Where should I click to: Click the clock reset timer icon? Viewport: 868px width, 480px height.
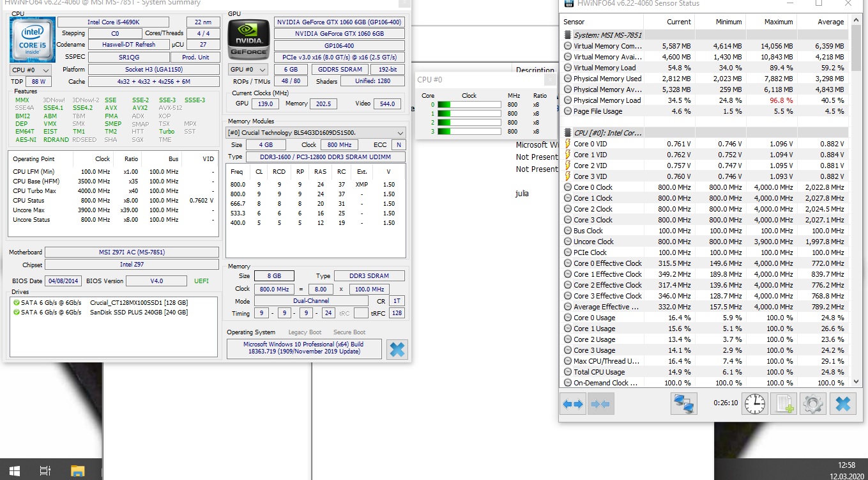(755, 404)
